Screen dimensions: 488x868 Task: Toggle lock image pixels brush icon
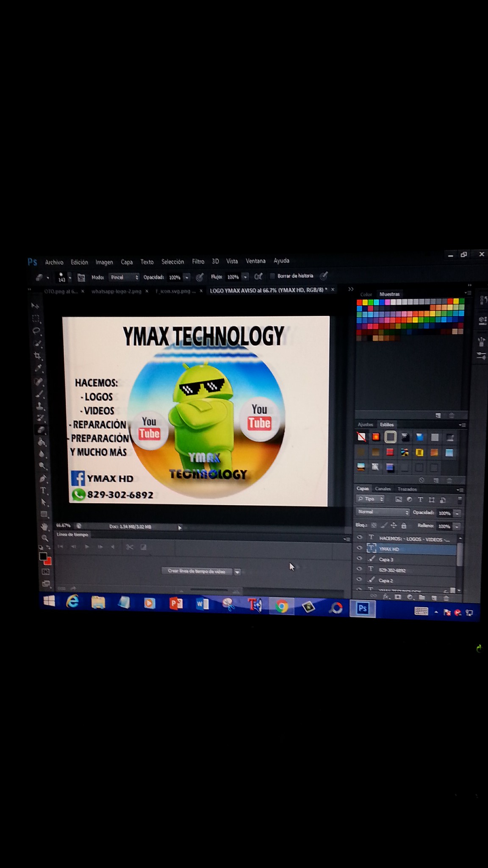click(384, 525)
